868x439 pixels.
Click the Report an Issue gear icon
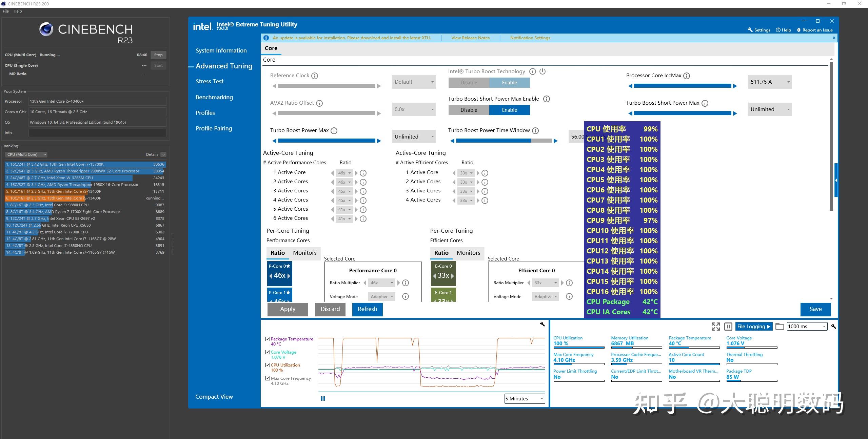tap(799, 30)
